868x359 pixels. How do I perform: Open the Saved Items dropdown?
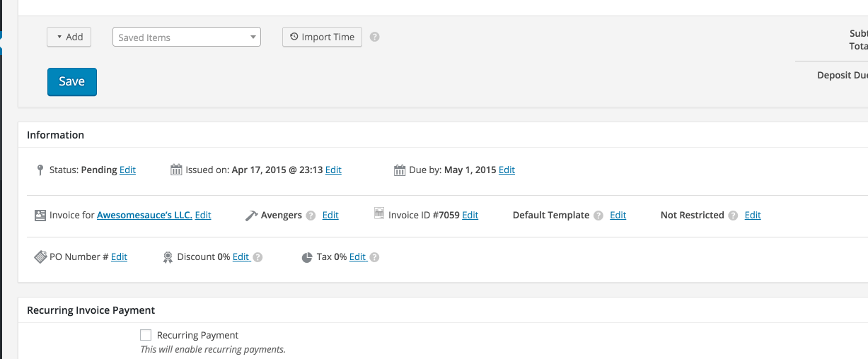tap(186, 37)
